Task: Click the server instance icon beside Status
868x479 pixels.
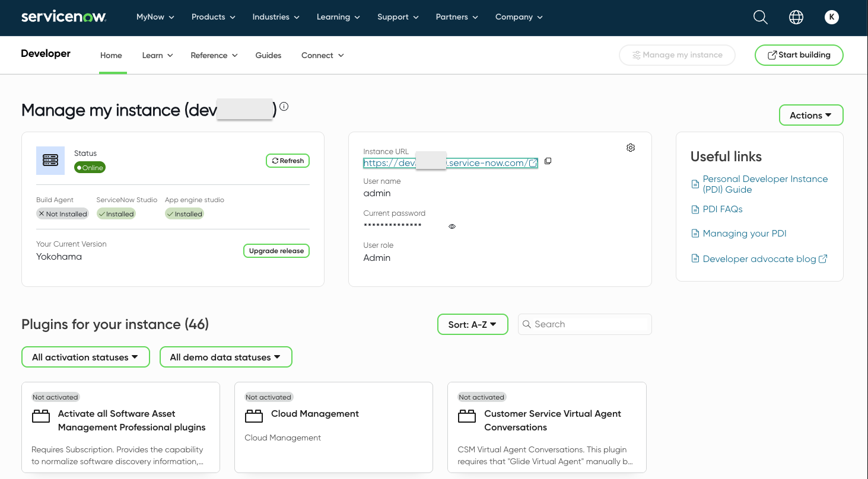Action: [50, 160]
